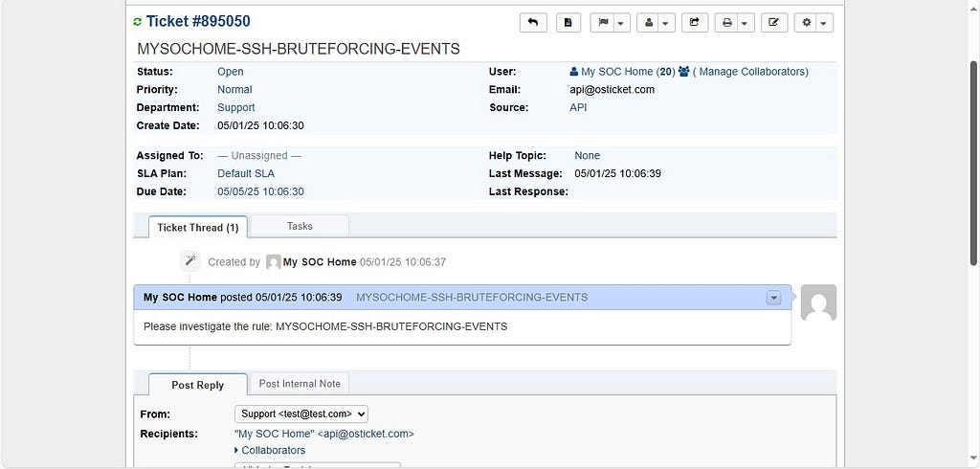Click the reply arrow button in toolbar

[x=533, y=23]
